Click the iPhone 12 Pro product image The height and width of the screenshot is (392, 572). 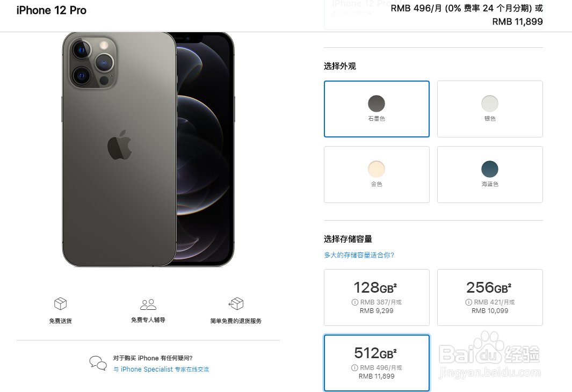[x=148, y=149]
